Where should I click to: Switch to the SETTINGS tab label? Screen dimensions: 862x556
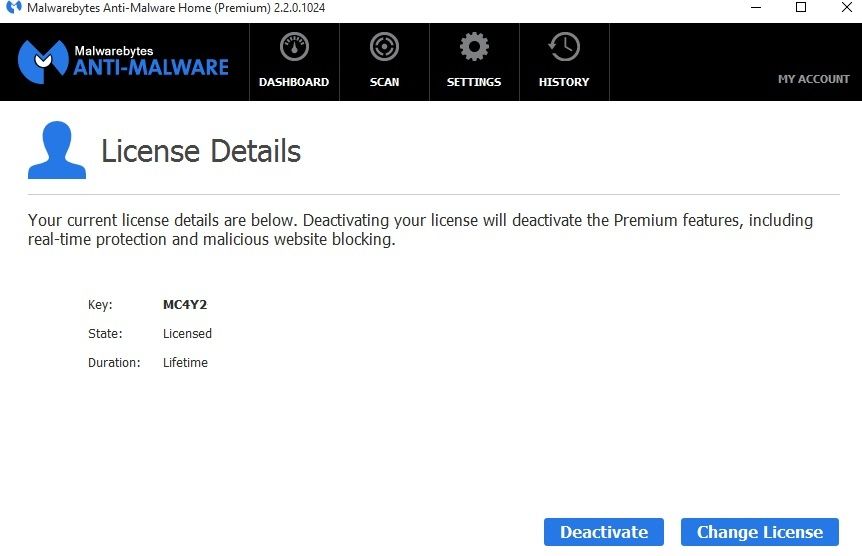point(474,82)
